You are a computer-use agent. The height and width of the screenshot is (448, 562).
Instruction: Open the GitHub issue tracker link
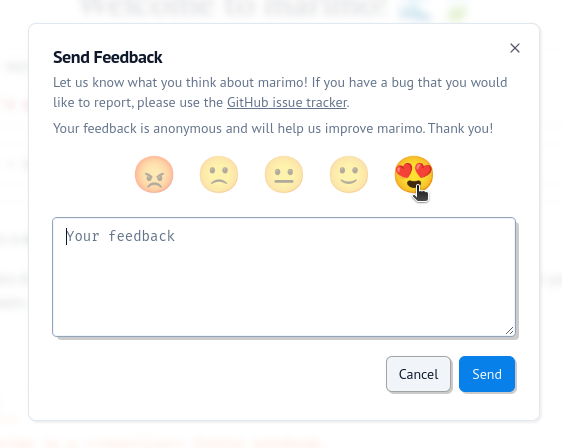tap(287, 103)
